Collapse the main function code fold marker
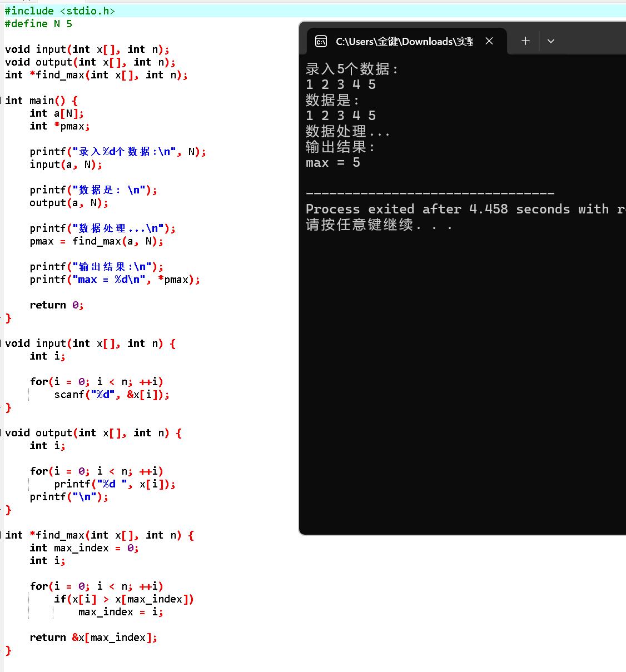The height and width of the screenshot is (672, 626). [2, 100]
